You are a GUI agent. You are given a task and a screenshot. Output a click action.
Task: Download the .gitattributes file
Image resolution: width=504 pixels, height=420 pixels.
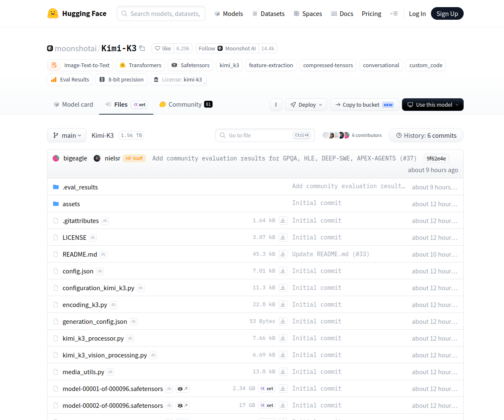tap(283, 220)
